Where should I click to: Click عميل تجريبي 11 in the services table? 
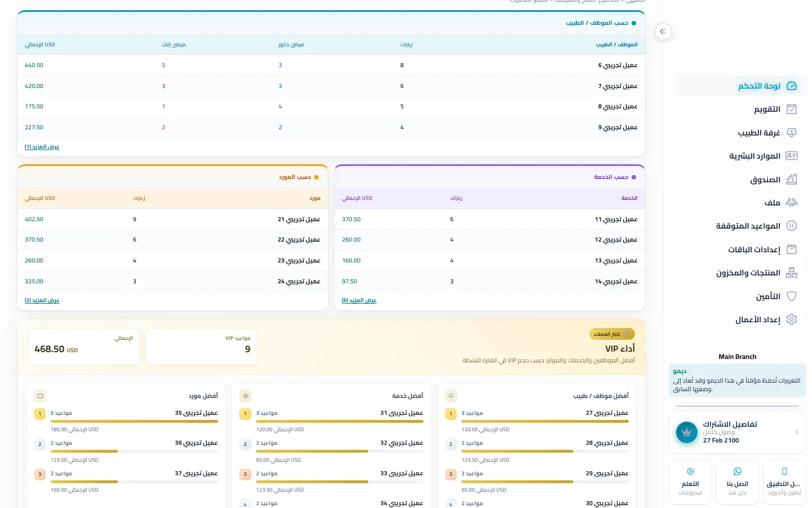coord(616,219)
